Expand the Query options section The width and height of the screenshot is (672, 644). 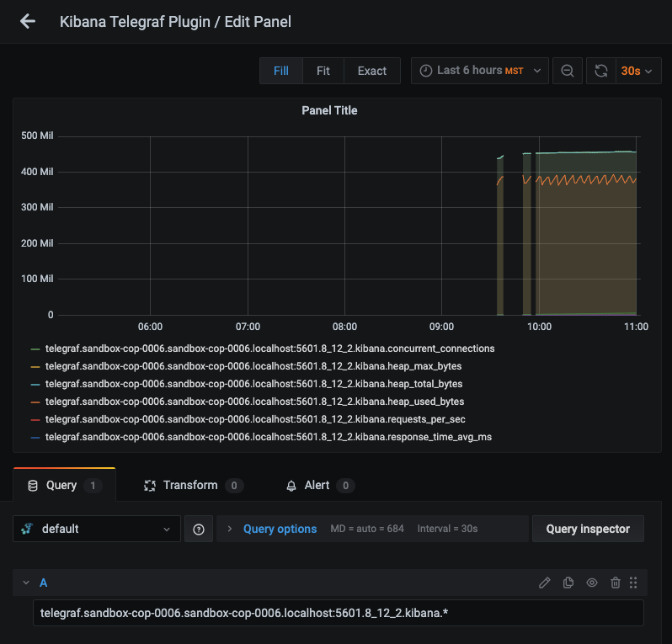click(280, 529)
